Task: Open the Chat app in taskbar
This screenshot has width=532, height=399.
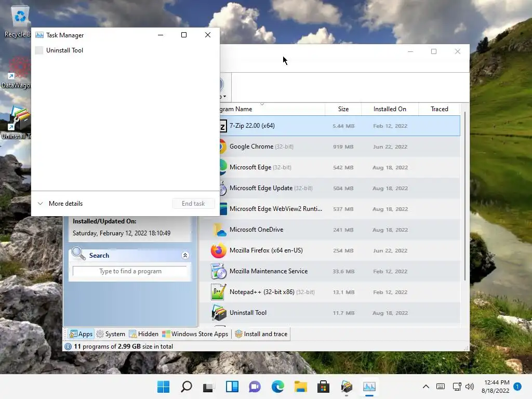Action: 255,387
